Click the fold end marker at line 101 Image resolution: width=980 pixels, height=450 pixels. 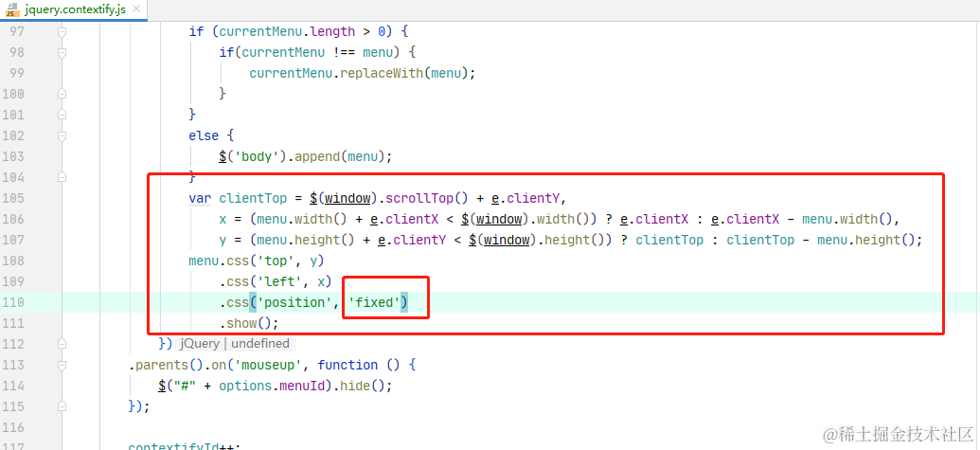click(x=62, y=115)
